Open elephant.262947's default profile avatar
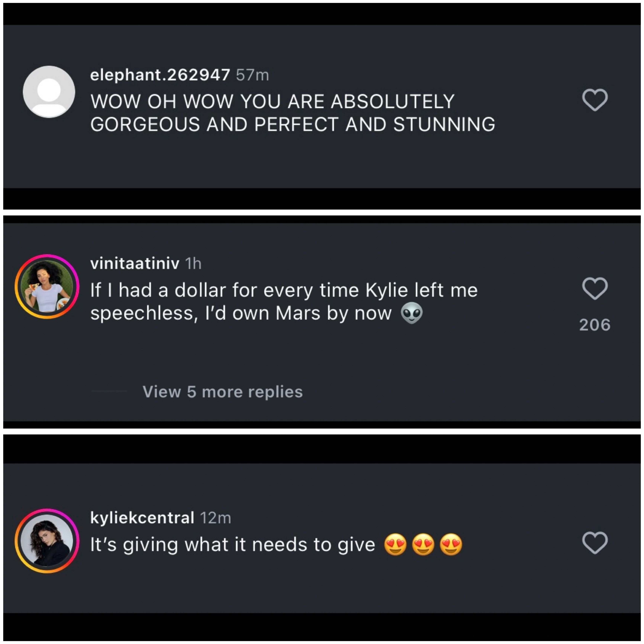644x644 pixels. 49,92
